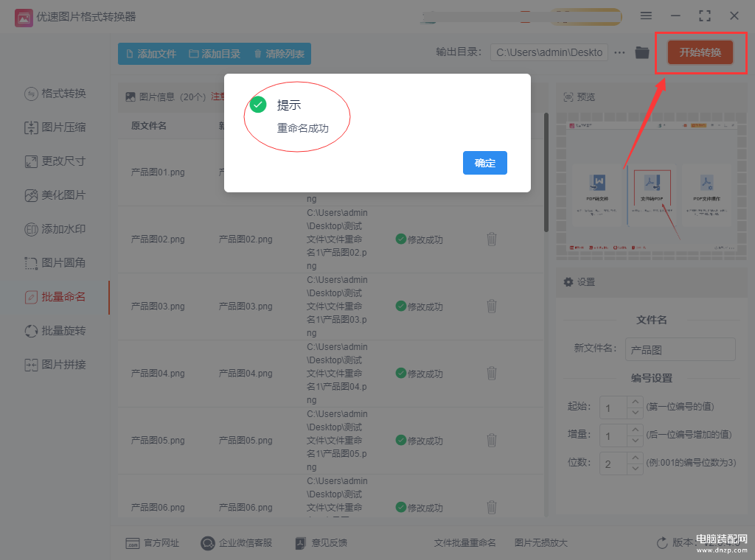Delete the 产品图06.png row using trash icon
The image size is (755, 560).
[x=492, y=507]
